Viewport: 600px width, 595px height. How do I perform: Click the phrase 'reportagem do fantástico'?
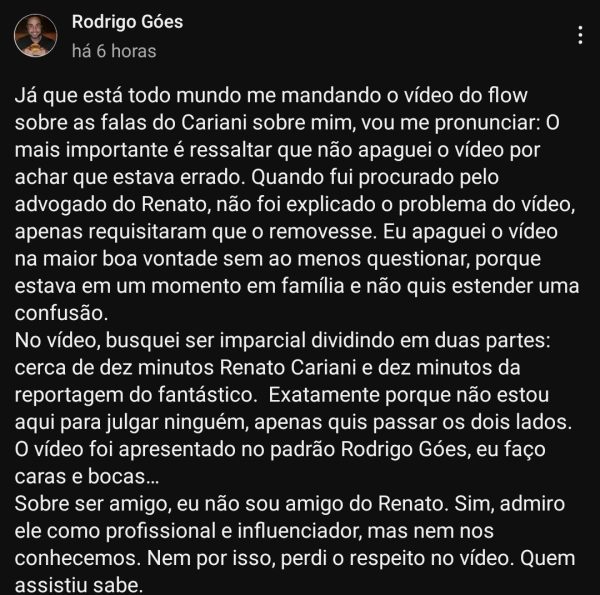pyautogui.click(x=136, y=395)
